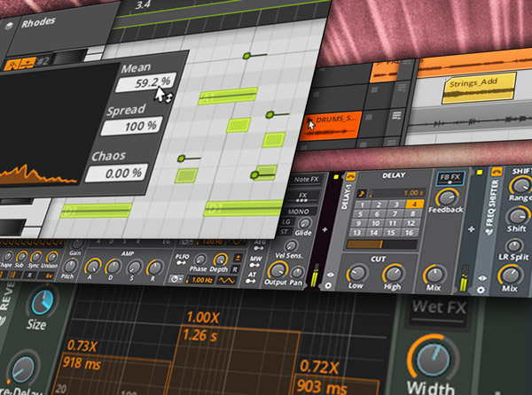Select delay step 10

[x=376, y=223]
